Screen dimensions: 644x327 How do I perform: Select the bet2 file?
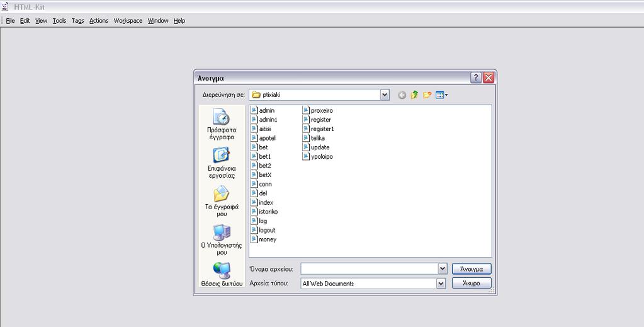[261, 165]
